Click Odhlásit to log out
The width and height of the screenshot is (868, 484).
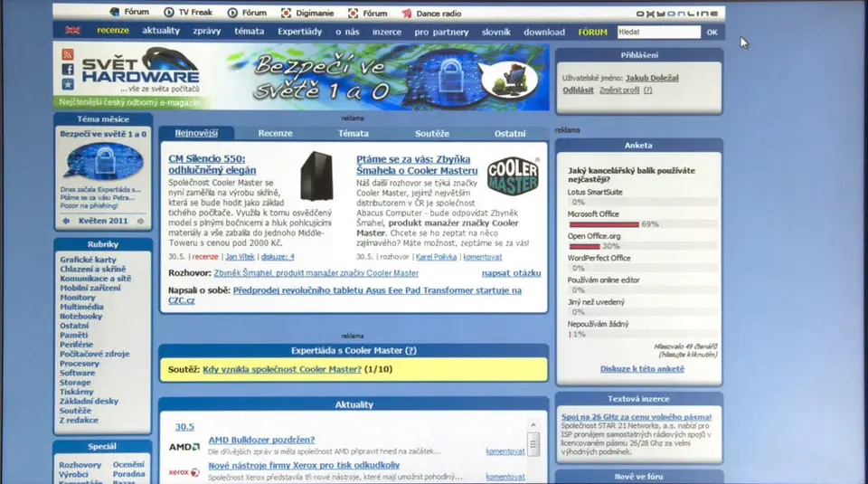coord(578,90)
